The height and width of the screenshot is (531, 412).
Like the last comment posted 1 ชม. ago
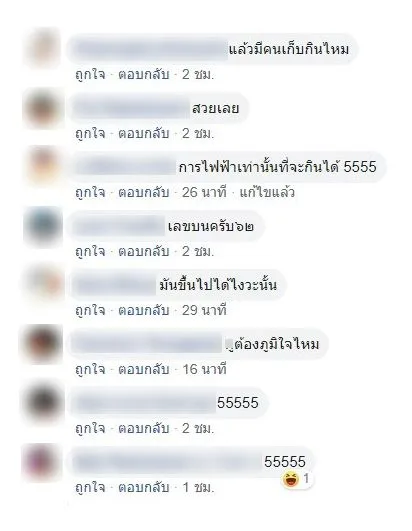pyautogui.click(x=90, y=487)
